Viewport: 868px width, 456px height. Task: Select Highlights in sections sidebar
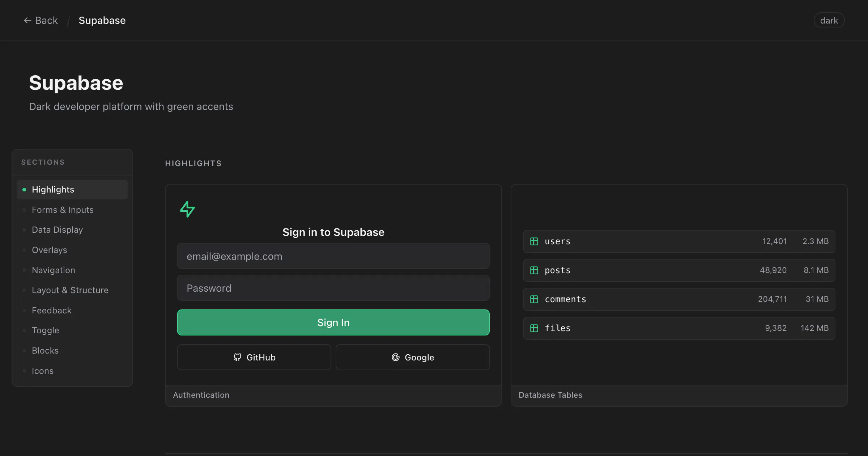click(72, 190)
